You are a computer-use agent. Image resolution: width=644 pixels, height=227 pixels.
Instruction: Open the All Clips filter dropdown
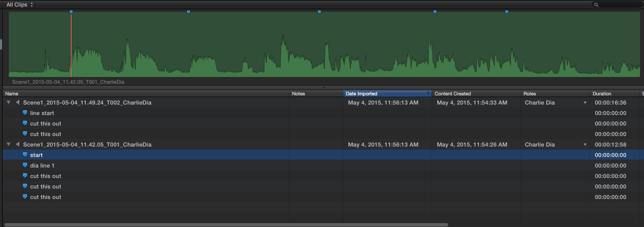click(20, 5)
